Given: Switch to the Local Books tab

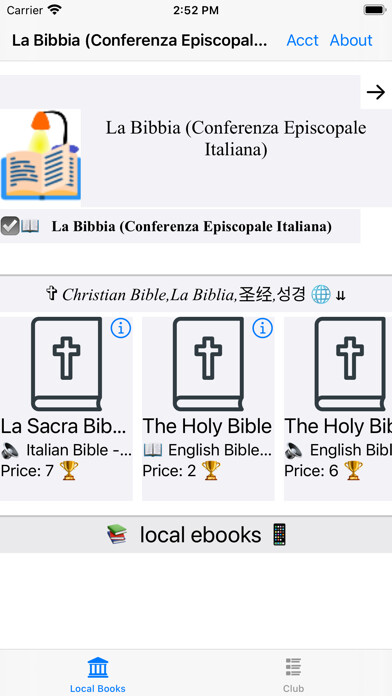Looking at the screenshot, I should click(x=98, y=675).
